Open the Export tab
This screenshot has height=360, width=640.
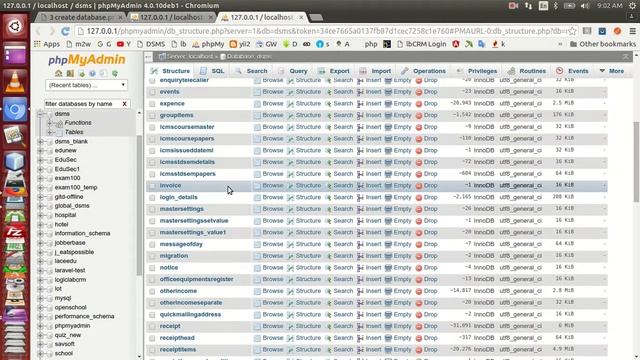point(334,71)
